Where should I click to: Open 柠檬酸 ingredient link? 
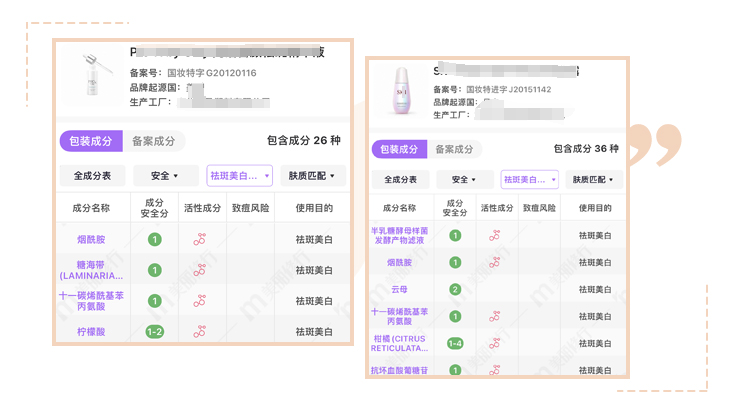point(91,332)
